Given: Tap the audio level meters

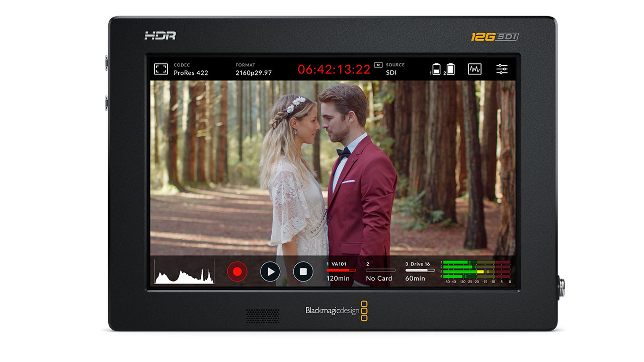Looking at the screenshot, I should (x=476, y=271).
